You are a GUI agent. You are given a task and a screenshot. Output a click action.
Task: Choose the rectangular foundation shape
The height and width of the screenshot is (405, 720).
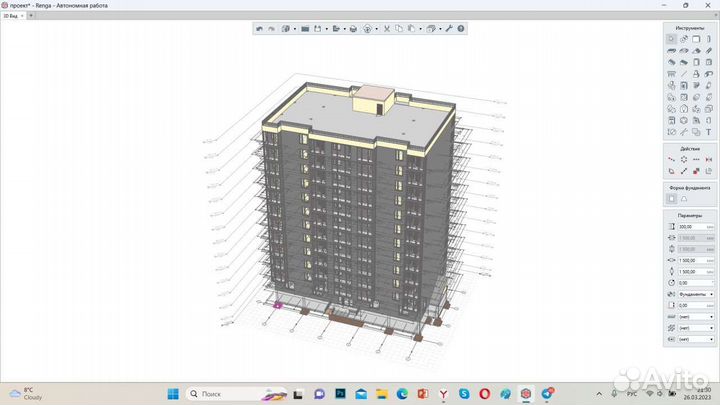[671, 198]
